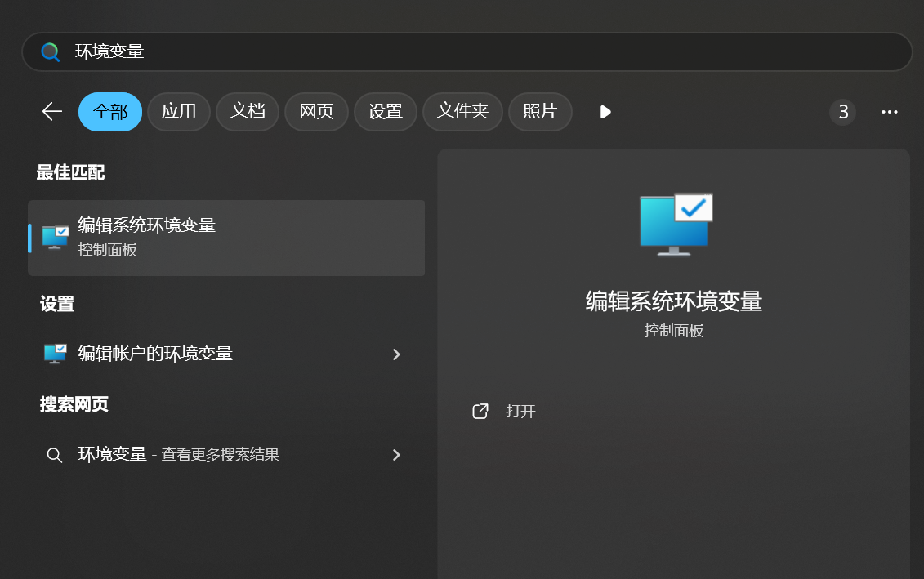Viewport: 924px width, 579px height.
Task: Click the monitor icon beside 编辑帐户的环境变量
Action: point(56,354)
